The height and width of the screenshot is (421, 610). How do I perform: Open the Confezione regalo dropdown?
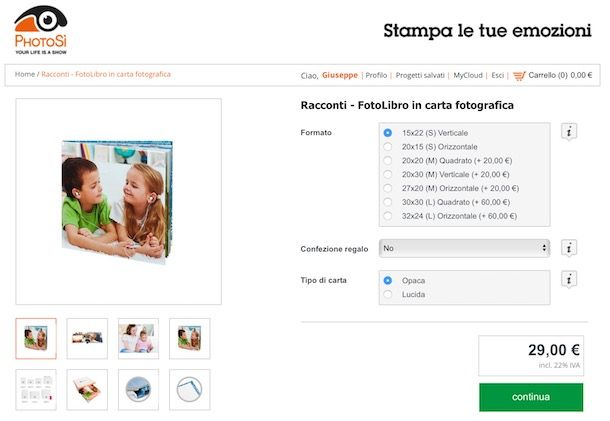(464, 248)
